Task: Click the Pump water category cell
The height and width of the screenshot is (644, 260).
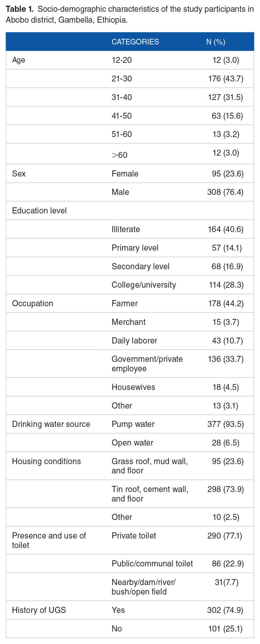Action: [x=133, y=424]
